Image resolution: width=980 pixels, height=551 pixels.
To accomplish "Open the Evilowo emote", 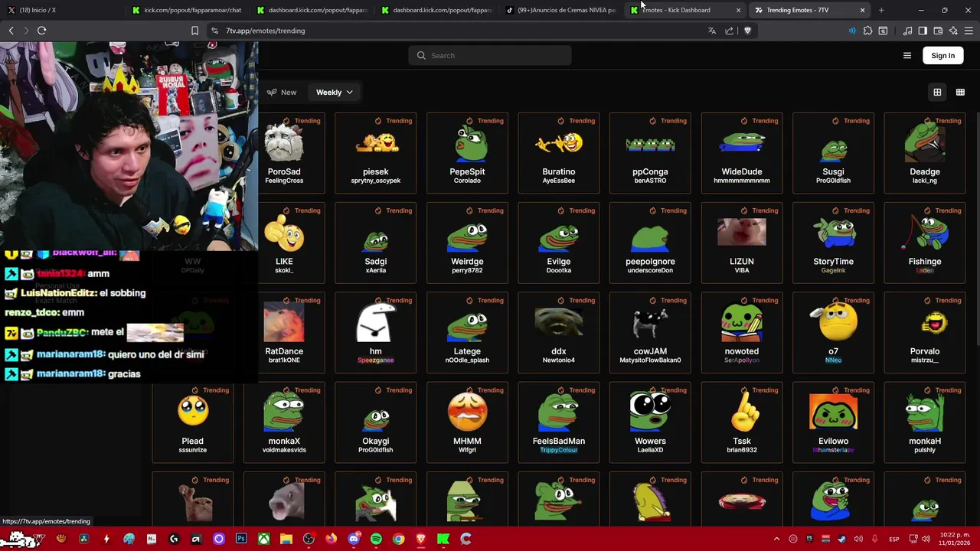I will pyautogui.click(x=833, y=422).
